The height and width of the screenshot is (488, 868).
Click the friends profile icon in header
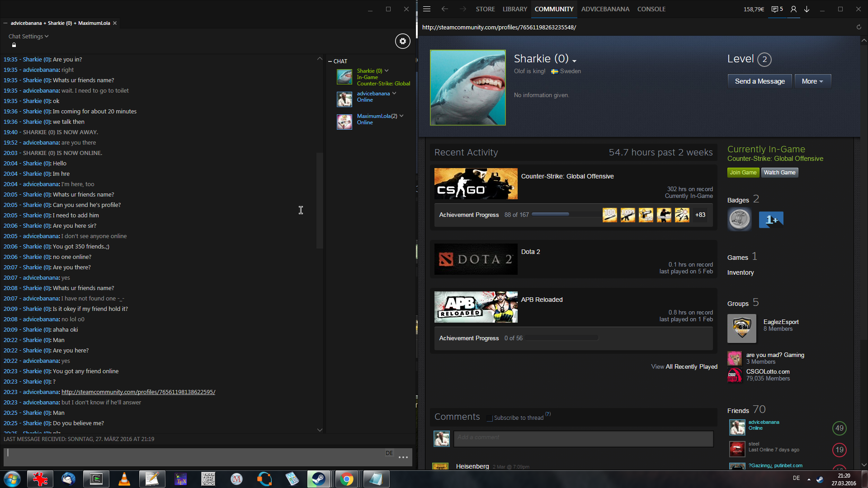pyautogui.click(x=793, y=9)
